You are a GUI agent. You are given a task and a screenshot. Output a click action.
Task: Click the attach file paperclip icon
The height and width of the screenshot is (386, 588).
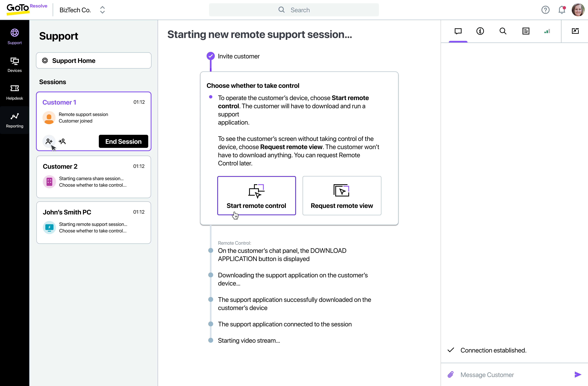[x=450, y=375]
